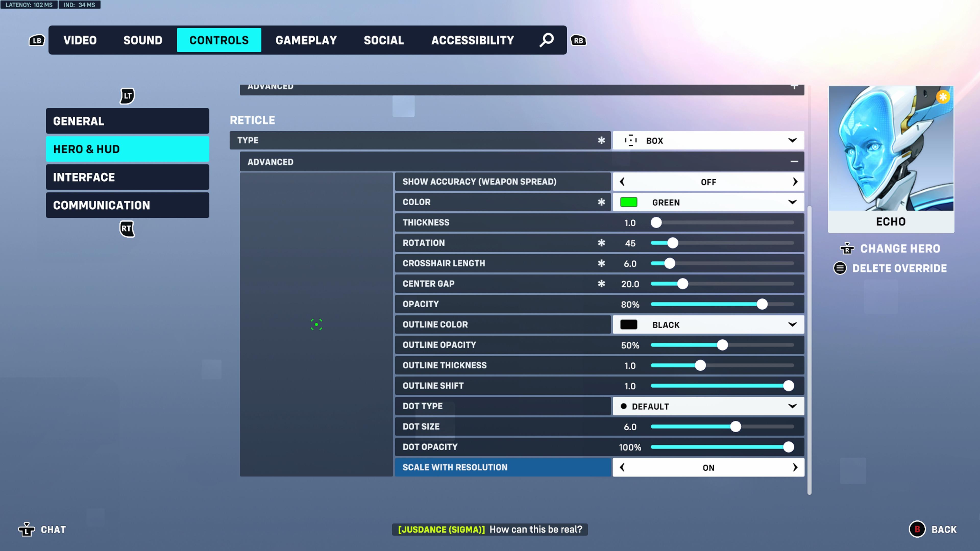Click the asterisk icon next to CROSSHAIR LENGTH
This screenshot has height=551, width=980.
(601, 263)
